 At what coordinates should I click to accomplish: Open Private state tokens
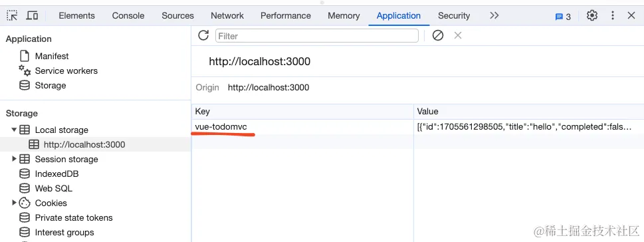coord(74,218)
